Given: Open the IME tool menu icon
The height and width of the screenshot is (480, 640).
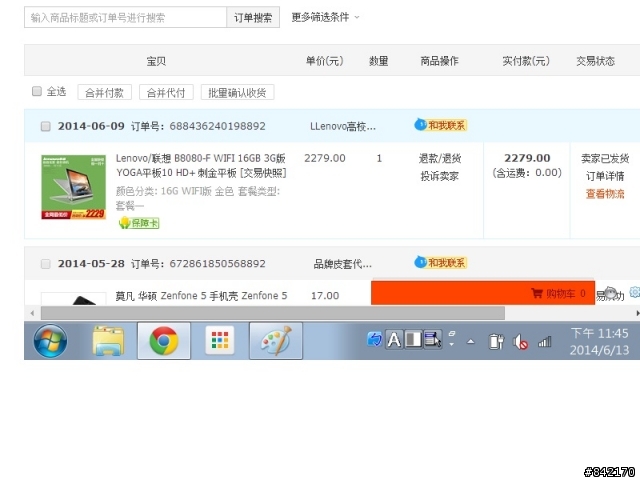Looking at the screenshot, I should click(433, 340).
